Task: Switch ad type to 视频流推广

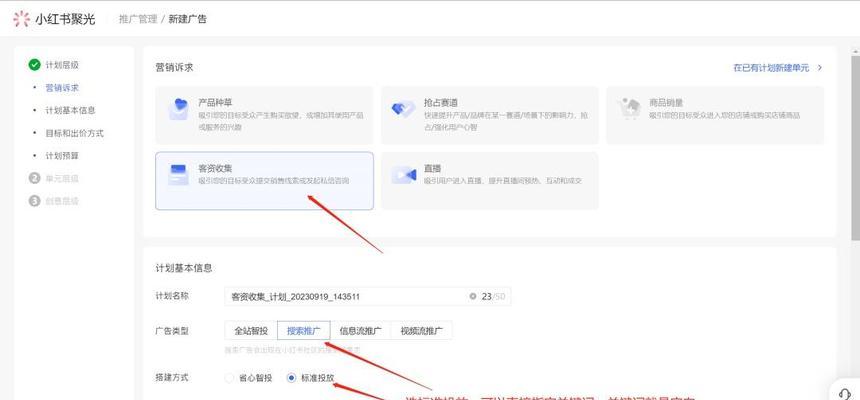Action: [421, 331]
